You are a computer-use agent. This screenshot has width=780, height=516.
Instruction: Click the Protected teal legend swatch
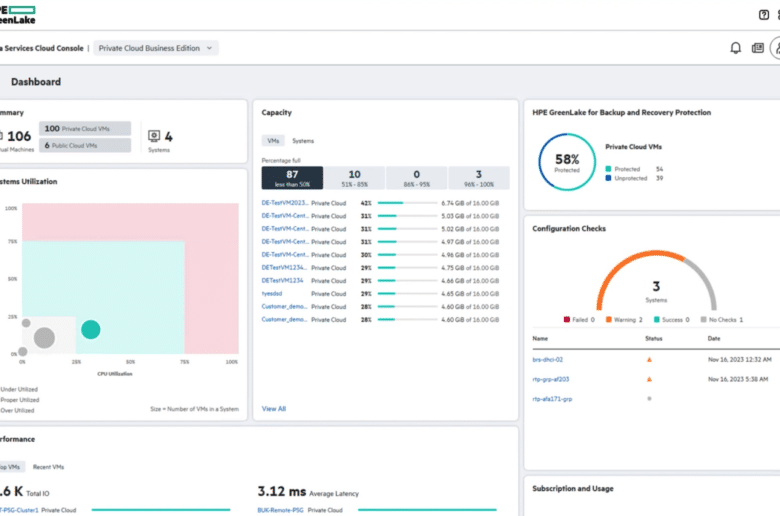point(608,169)
